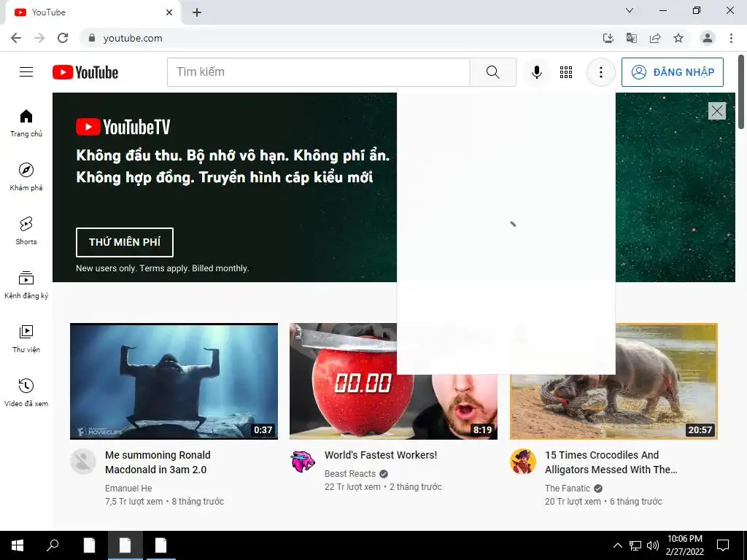This screenshot has width=747, height=560.
Task: Close the YouTube tab
Action: point(169,12)
